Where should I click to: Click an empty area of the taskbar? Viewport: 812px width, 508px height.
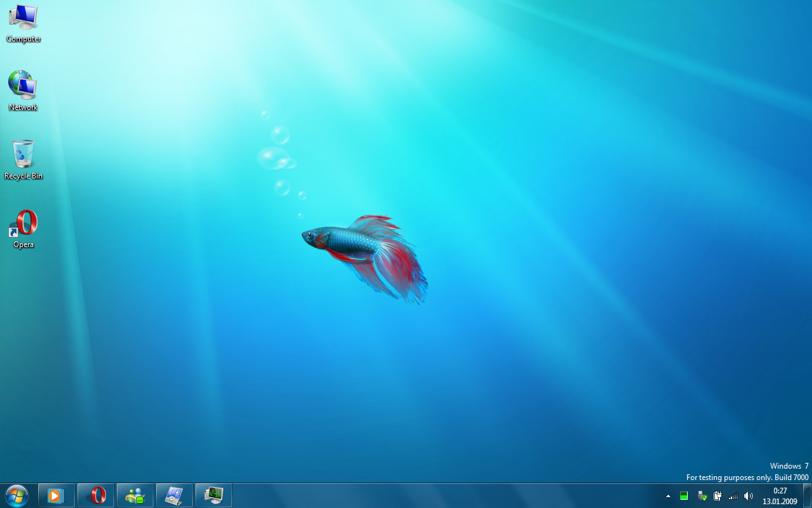click(x=444, y=495)
